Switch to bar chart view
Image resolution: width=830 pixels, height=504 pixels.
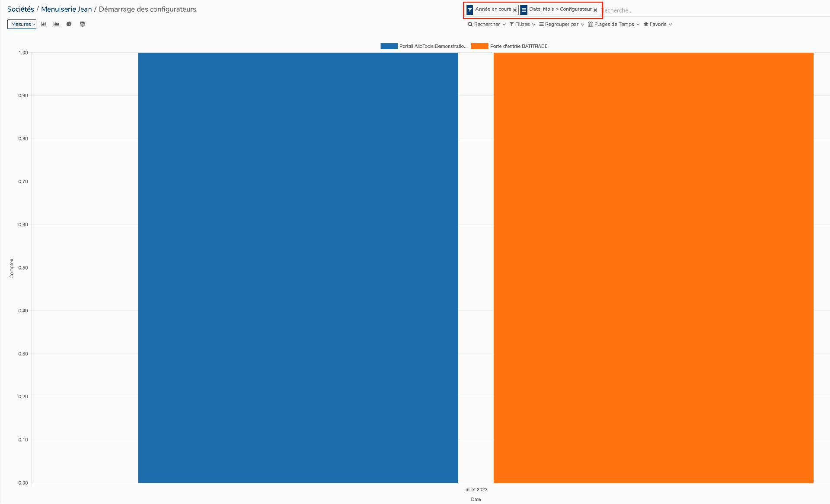click(44, 24)
